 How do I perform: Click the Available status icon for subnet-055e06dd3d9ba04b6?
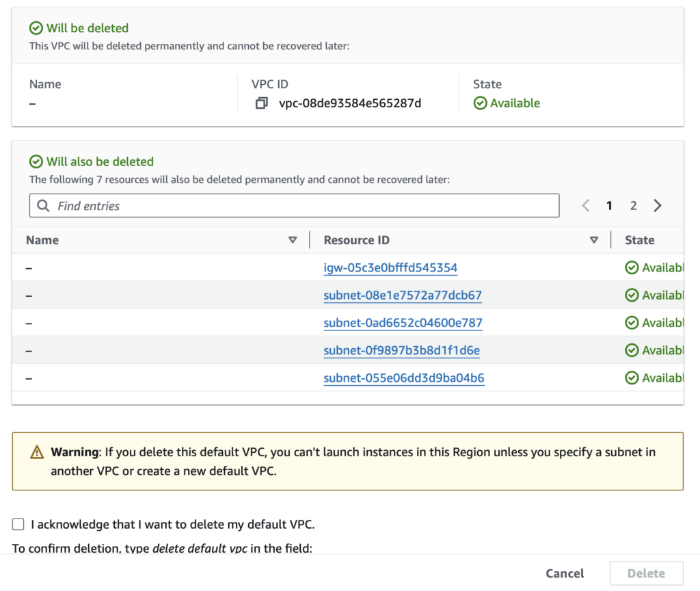[x=632, y=378]
